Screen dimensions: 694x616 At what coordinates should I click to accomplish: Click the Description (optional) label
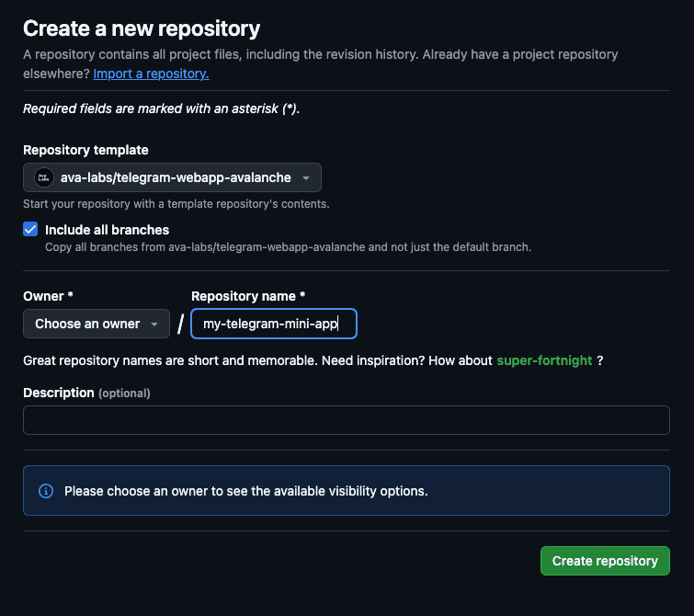[86, 393]
